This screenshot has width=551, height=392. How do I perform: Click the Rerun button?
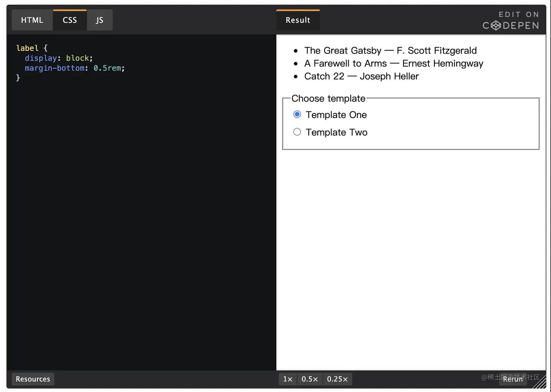click(513, 379)
